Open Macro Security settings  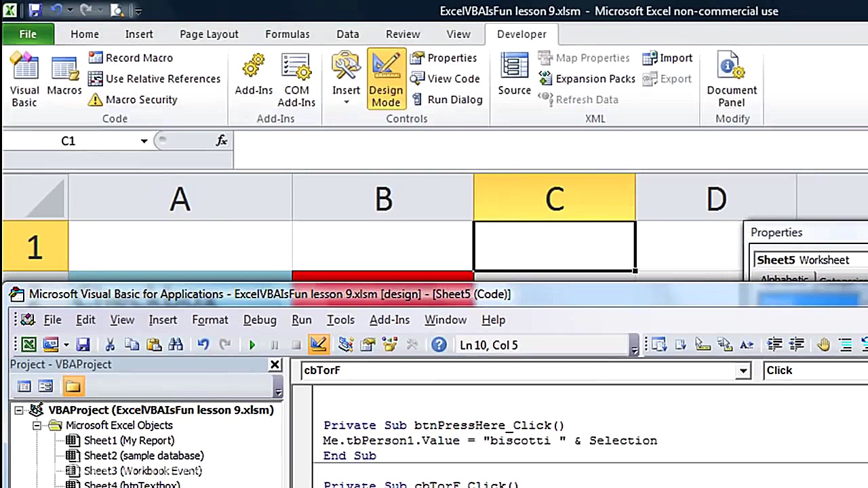tap(132, 100)
